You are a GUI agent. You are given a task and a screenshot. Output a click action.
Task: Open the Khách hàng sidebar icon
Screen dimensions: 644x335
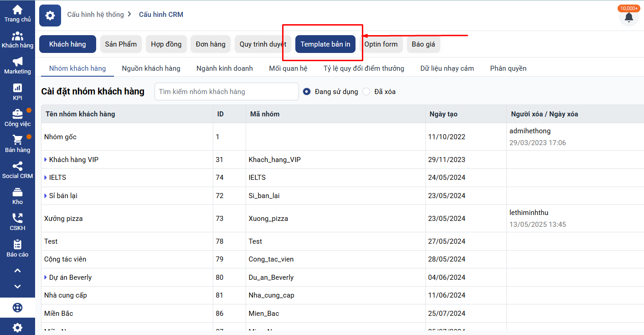(17, 37)
